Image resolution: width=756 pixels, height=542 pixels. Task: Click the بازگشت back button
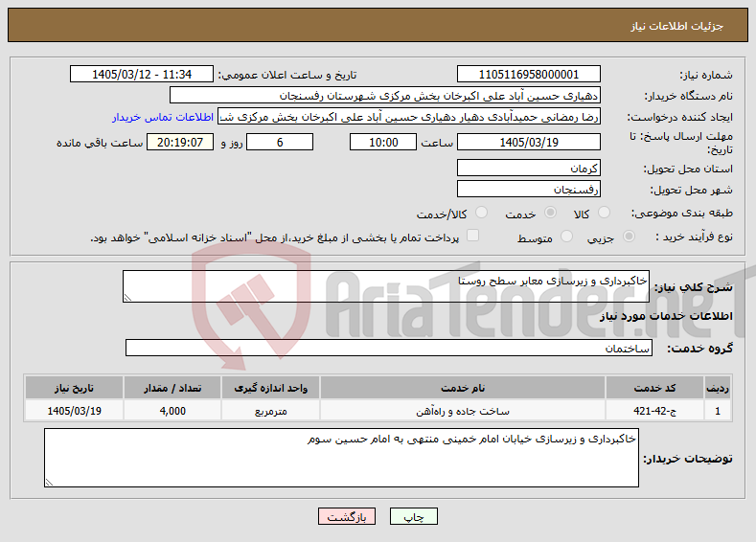pos(347,516)
